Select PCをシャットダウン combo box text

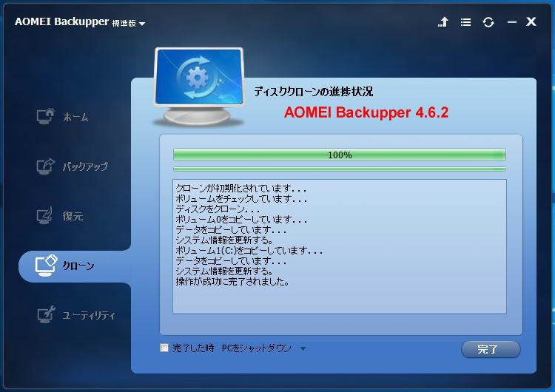coord(256,348)
